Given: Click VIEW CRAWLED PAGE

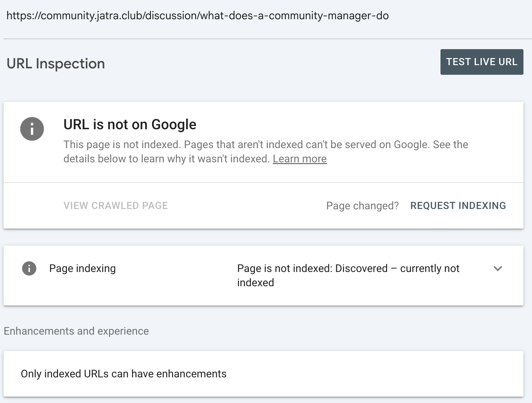Looking at the screenshot, I should [x=116, y=206].
